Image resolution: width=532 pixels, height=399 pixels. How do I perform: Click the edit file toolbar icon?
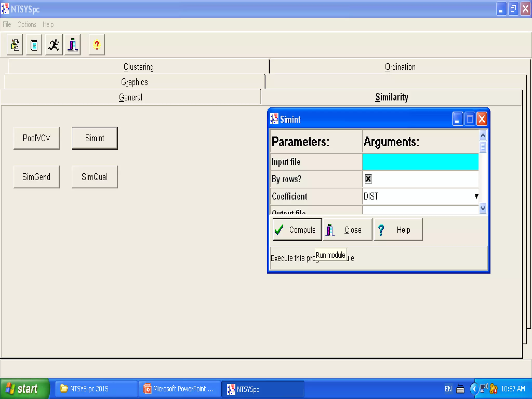[x=15, y=45]
